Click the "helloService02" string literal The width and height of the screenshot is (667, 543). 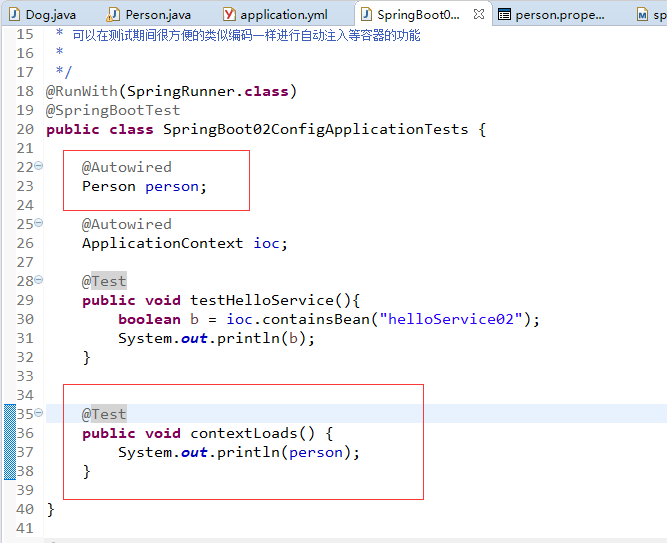click(451, 319)
